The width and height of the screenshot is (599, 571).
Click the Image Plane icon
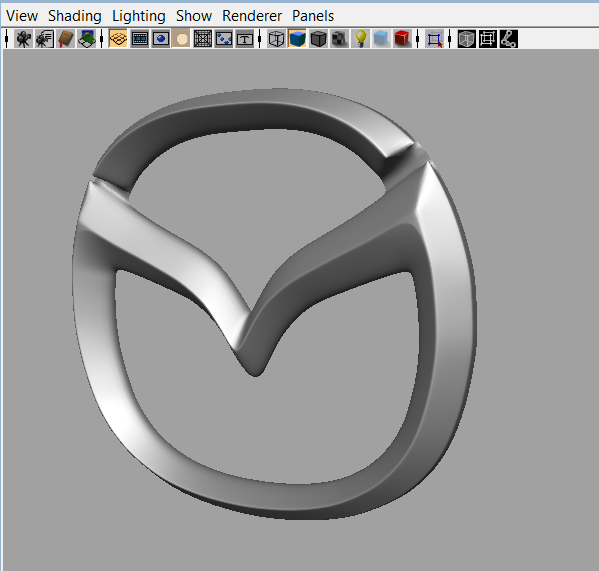coord(87,39)
